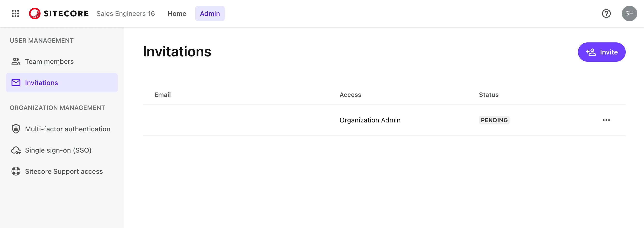Click the Sitecore logo
The height and width of the screenshot is (228, 644).
pos(59,13)
